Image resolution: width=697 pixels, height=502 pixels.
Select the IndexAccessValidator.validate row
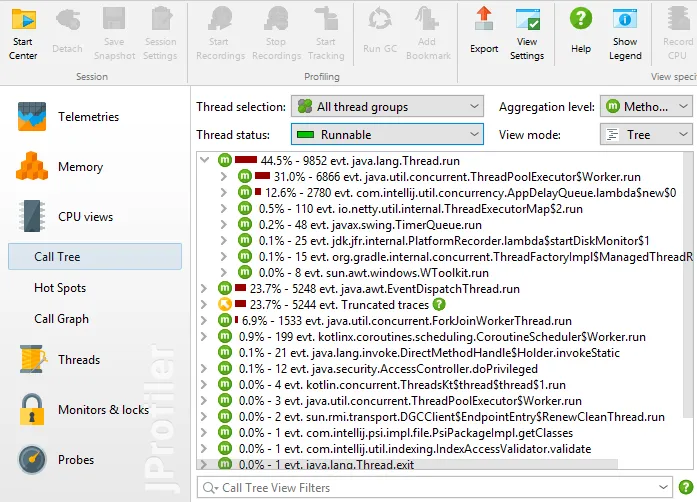tap(405, 449)
